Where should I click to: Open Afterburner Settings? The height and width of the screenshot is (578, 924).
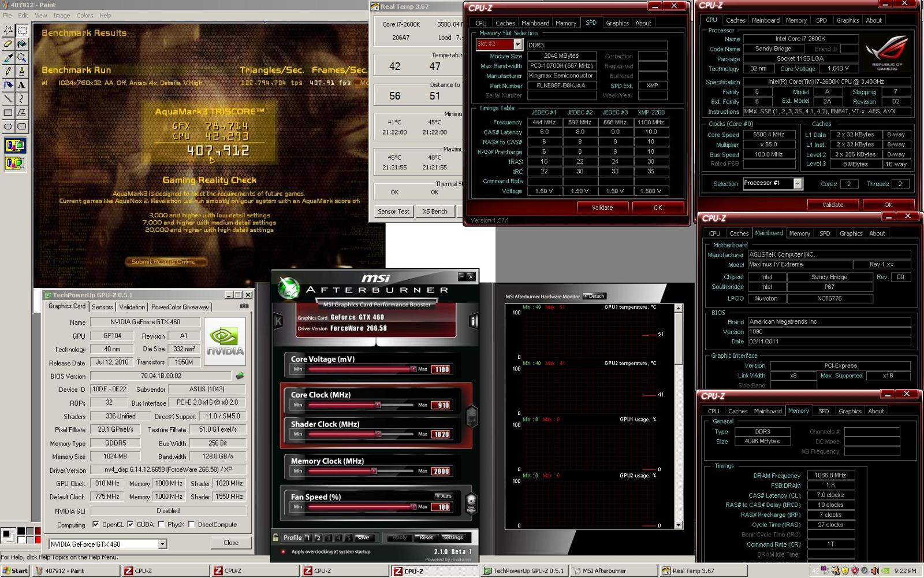[x=452, y=538]
